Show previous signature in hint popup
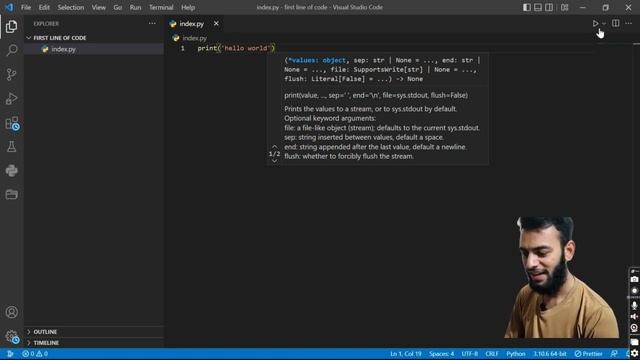 (274, 147)
